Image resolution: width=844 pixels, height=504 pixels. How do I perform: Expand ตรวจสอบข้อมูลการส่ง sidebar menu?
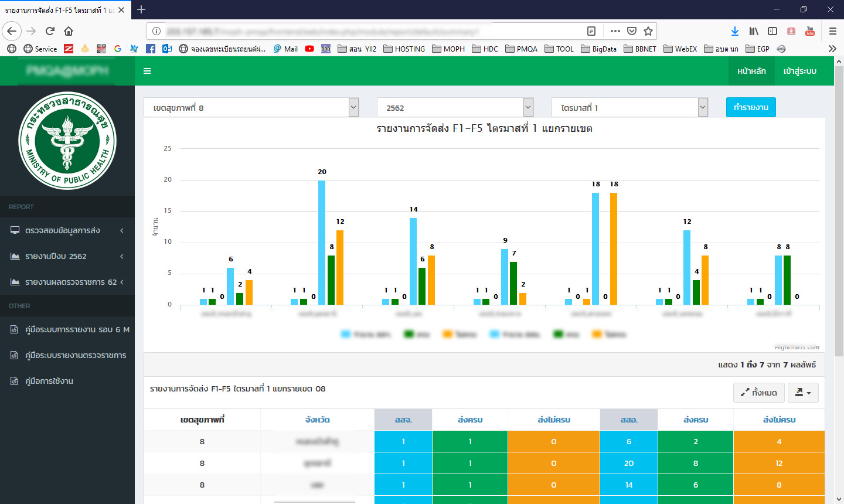click(x=67, y=230)
